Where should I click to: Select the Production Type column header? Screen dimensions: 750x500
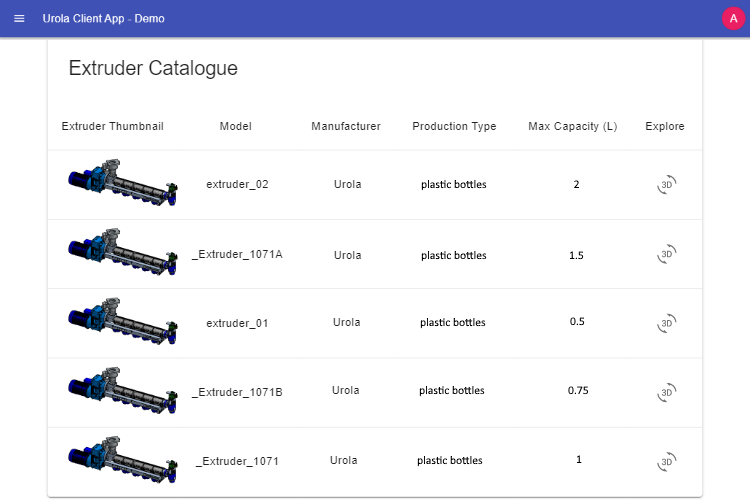[454, 126]
